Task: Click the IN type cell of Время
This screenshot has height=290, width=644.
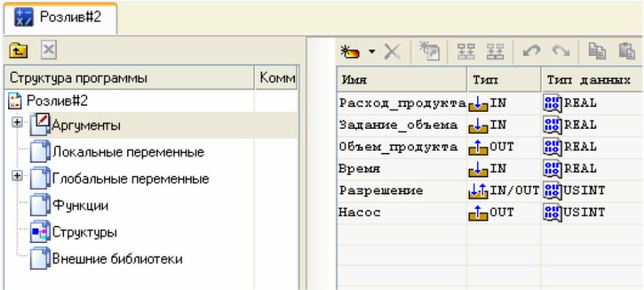Action: tap(504, 169)
